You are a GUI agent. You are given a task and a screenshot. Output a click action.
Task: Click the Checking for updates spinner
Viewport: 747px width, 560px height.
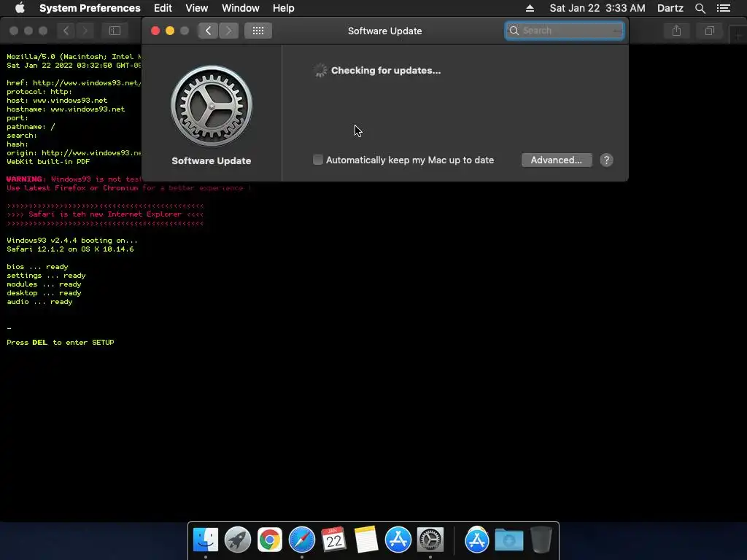point(320,71)
